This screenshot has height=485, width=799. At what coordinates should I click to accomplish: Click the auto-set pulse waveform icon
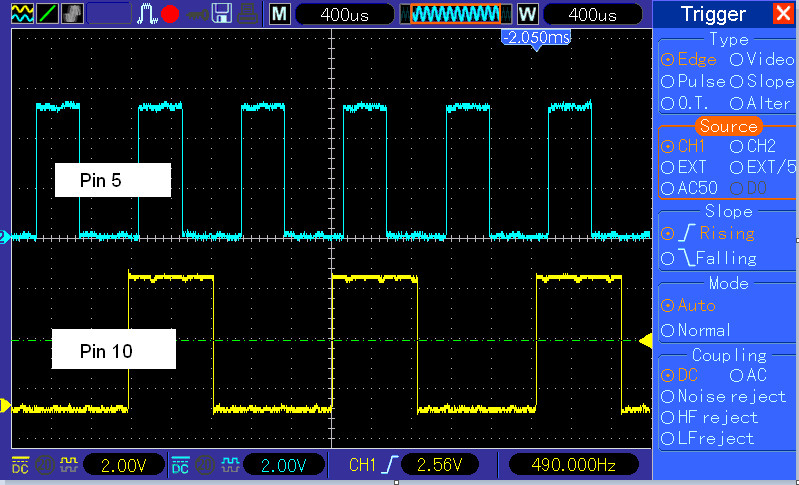(147, 14)
